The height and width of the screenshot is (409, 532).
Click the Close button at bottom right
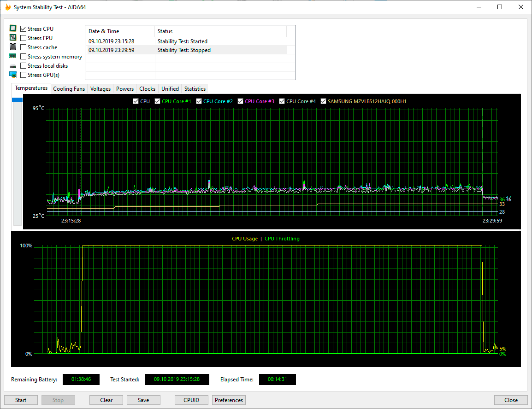(511, 400)
